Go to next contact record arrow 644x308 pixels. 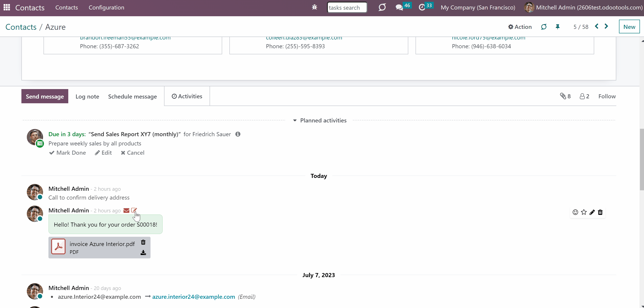(x=606, y=26)
